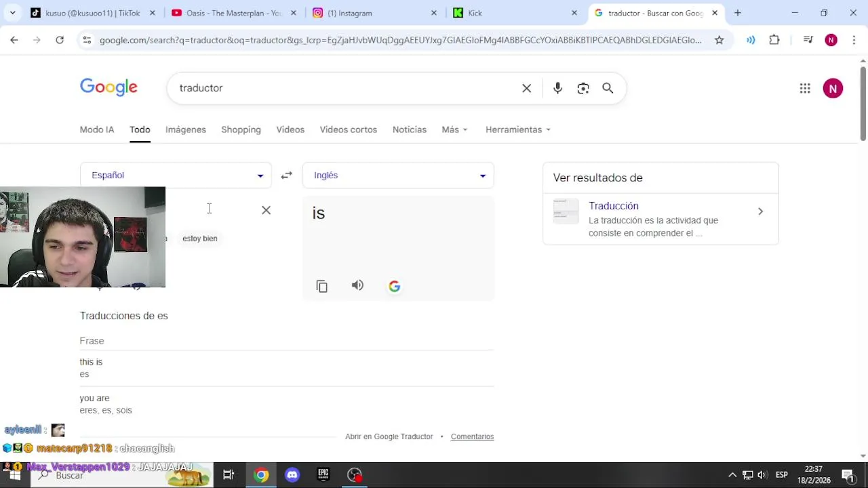Viewport: 868px width, 488px height.
Task: Open the Inglés target language dropdown
Action: (x=398, y=175)
